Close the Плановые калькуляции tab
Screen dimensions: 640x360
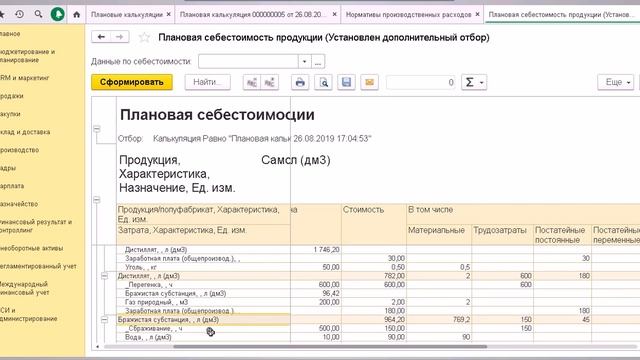(x=169, y=14)
